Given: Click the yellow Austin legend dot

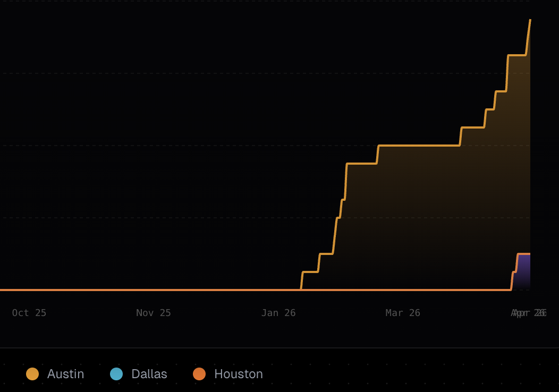Looking at the screenshot, I should 32,374.
